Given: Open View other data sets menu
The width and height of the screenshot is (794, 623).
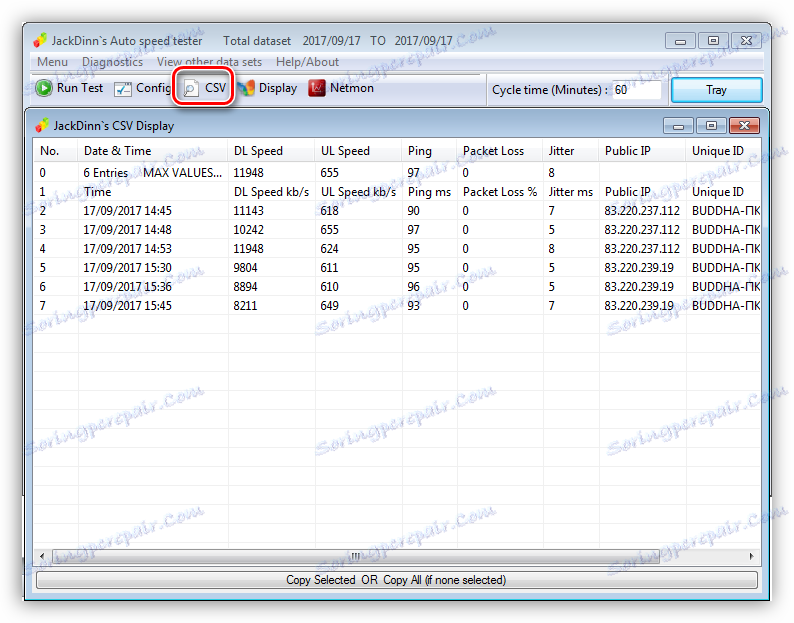Looking at the screenshot, I should [x=209, y=62].
